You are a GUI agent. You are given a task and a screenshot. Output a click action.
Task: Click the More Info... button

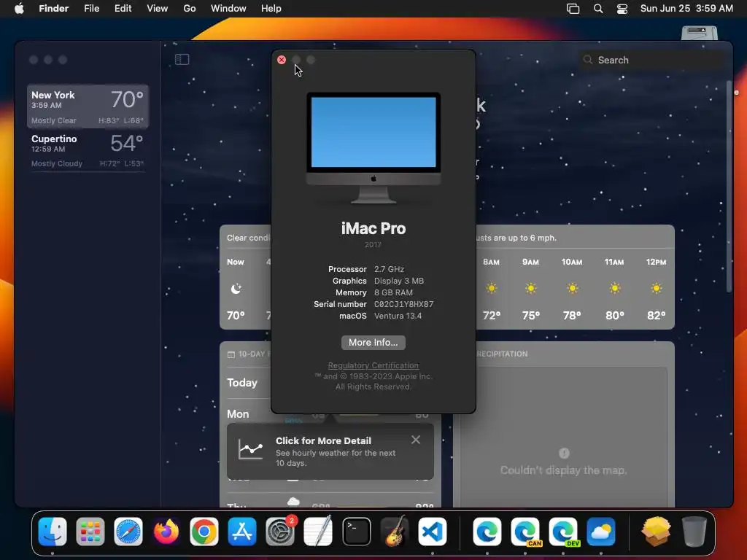pyautogui.click(x=373, y=343)
